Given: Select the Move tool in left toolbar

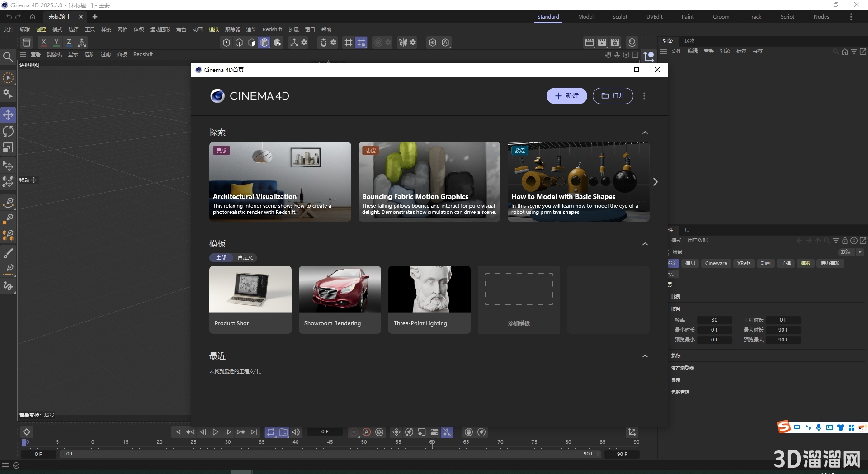Looking at the screenshot, I should click(x=8, y=115).
